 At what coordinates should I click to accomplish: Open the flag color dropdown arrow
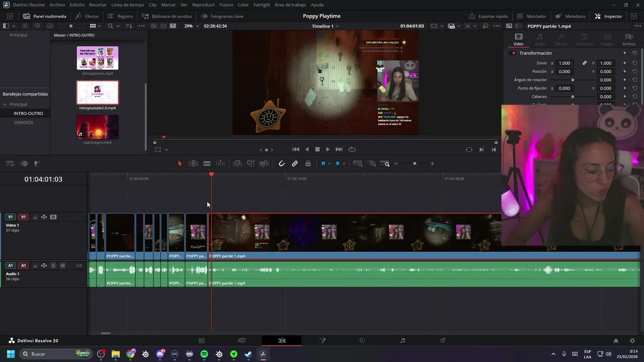pos(330,163)
